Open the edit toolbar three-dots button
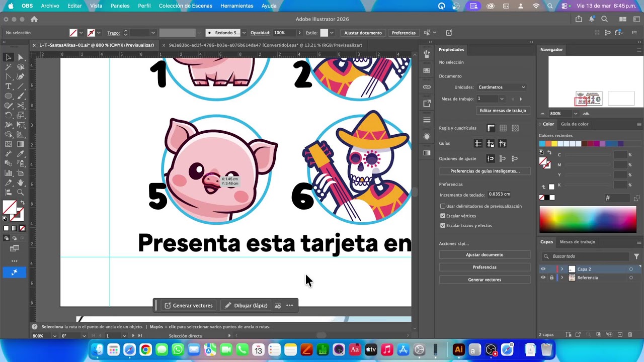 (x=15, y=261)
